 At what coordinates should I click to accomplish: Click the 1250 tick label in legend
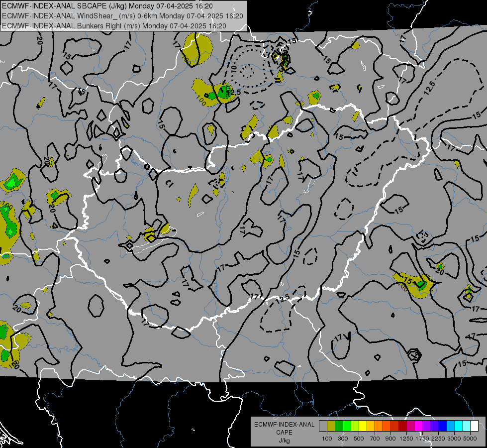point(406,439)
